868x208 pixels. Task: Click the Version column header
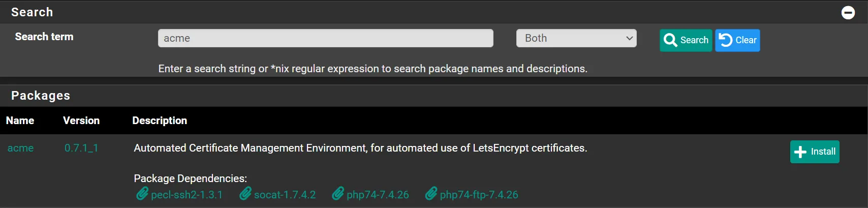(x=81, y=121)
